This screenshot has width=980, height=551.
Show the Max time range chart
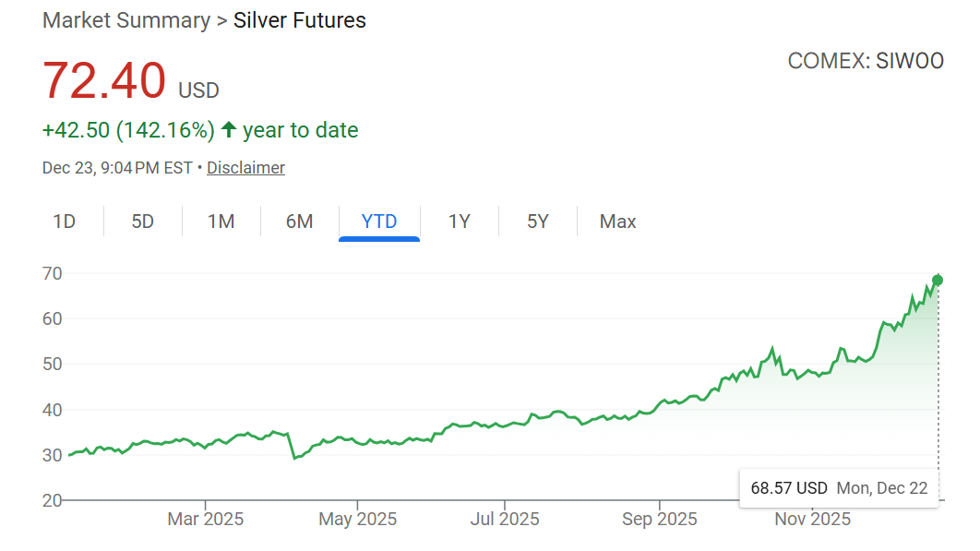(x=617, y=222)
